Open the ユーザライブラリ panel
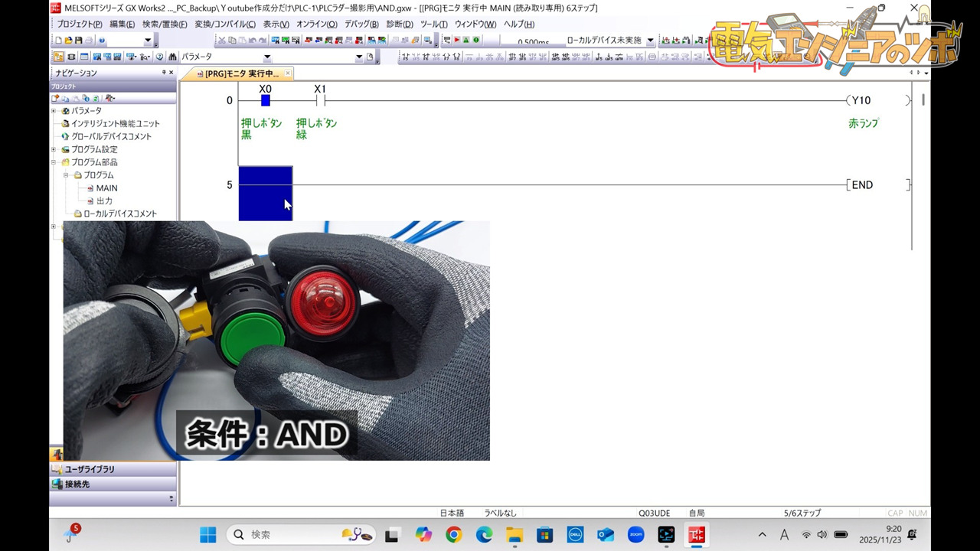Image resolution: width=980 pixels, height=551 pixels. click(89, 469)
